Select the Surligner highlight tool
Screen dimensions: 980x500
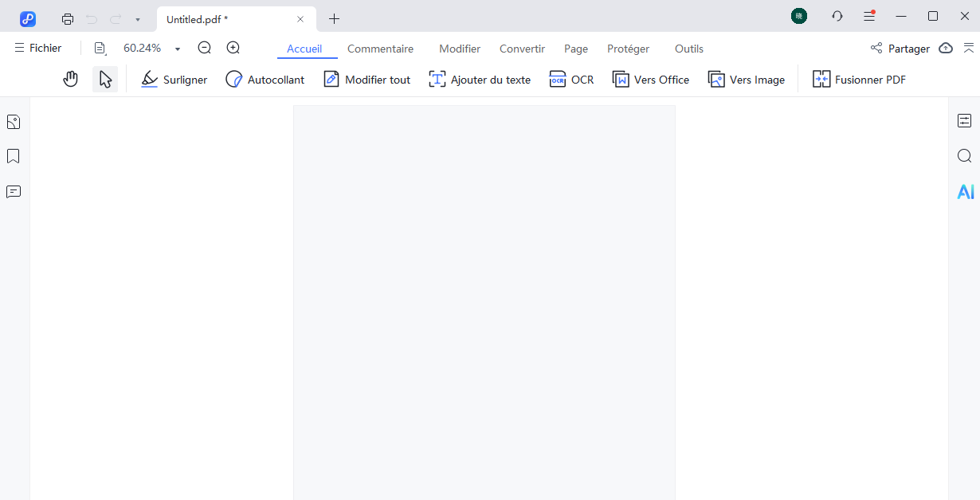point(174,79)
